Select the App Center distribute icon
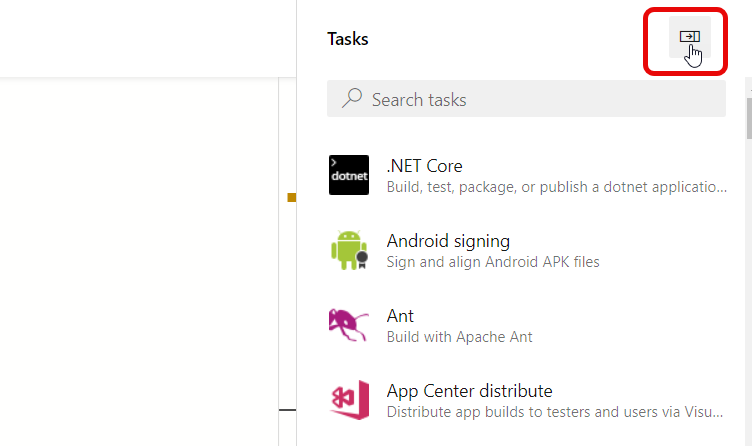The width and height of the screenshot is (752, 446). click(349, 400)
